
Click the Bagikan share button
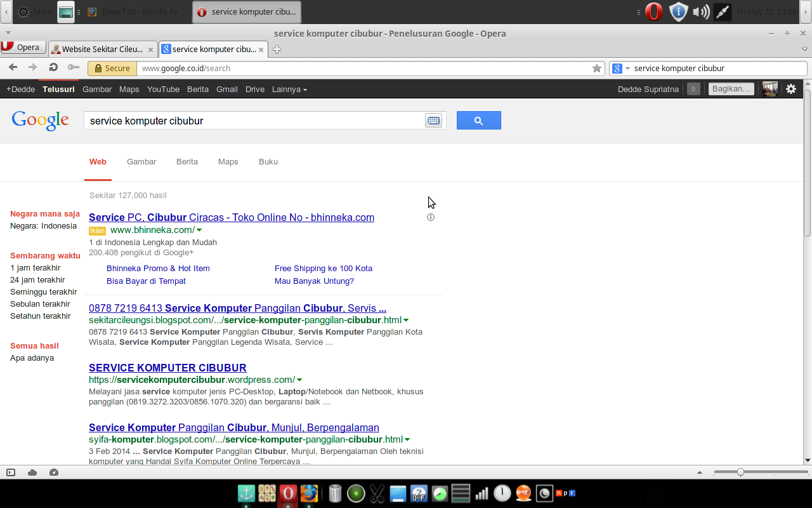click(x=731, y=89)
